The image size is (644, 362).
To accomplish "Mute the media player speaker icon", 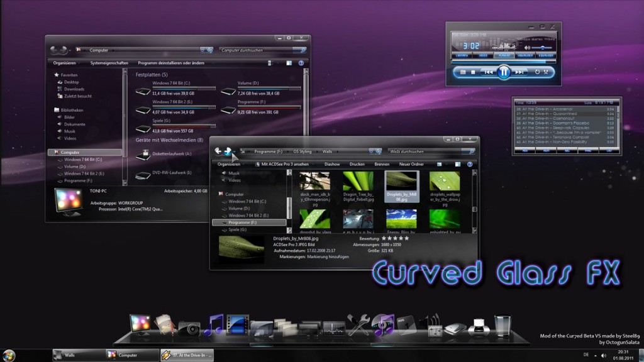I will [x=528, y=48].
